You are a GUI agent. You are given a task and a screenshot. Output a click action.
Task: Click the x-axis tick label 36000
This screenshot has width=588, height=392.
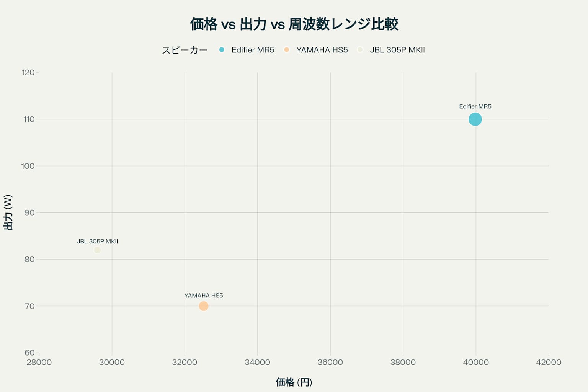pos(330,362)
